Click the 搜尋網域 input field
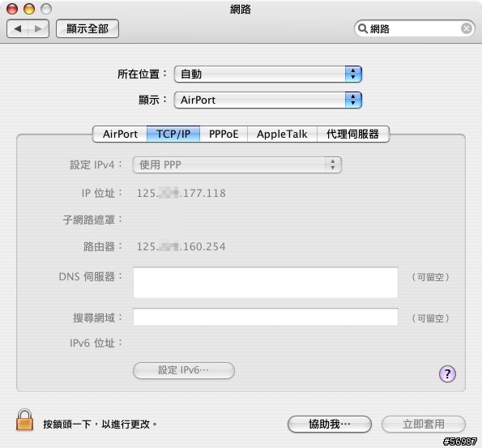 [x=266, y=317]
